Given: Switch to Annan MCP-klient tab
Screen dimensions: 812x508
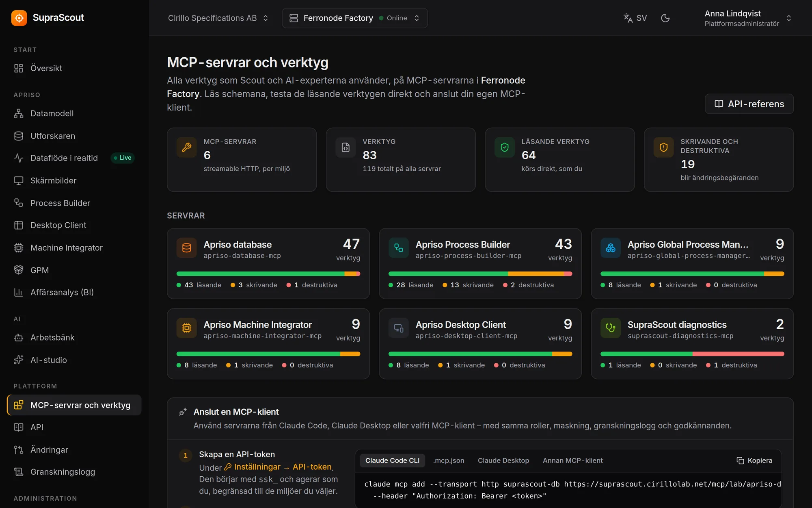Looking at the screenshot, I should (572, 460).
